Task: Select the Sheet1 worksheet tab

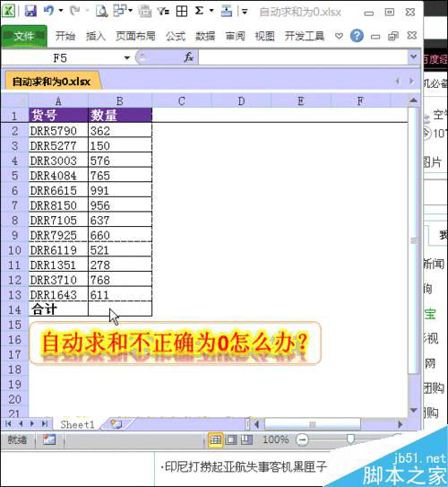Action: click(77, 424)
